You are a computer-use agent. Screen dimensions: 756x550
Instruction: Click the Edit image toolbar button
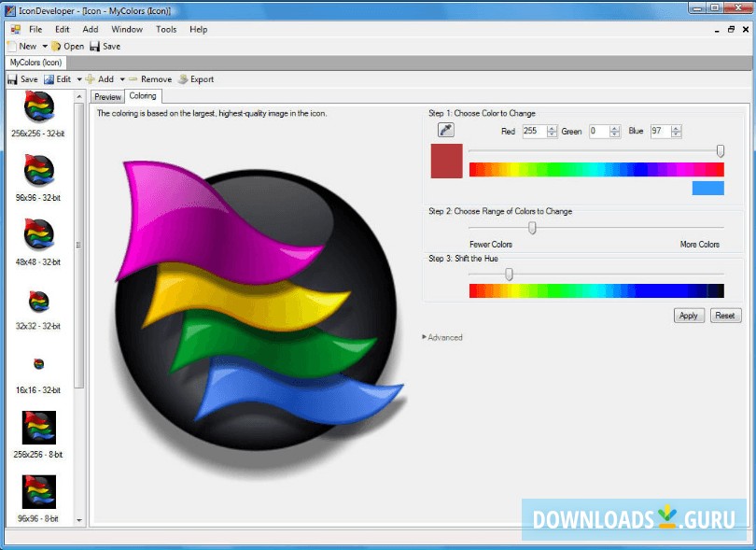pyautogui.click(x=58, y=79)
